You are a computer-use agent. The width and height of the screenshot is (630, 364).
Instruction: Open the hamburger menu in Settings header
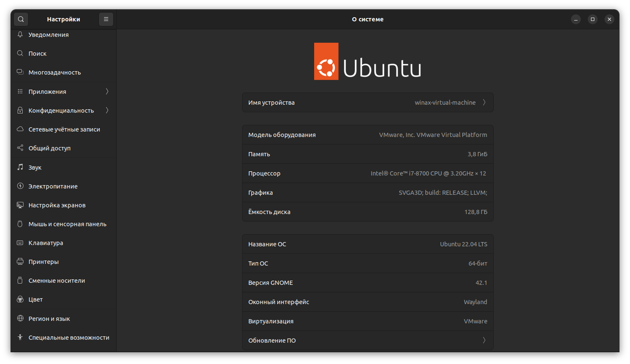pos(106,19)
